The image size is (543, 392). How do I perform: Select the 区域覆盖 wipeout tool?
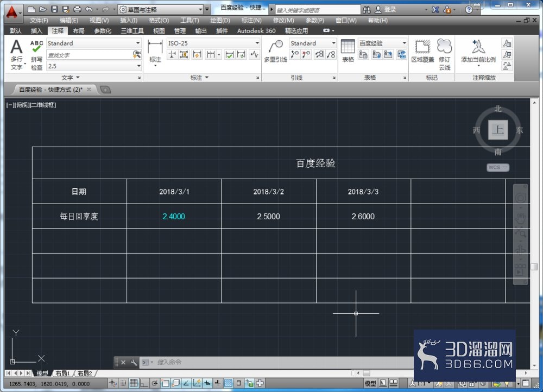[x=422, y=51]
